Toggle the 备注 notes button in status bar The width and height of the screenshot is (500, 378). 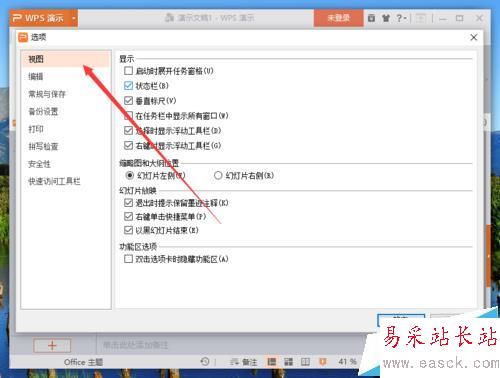[244, 362]
